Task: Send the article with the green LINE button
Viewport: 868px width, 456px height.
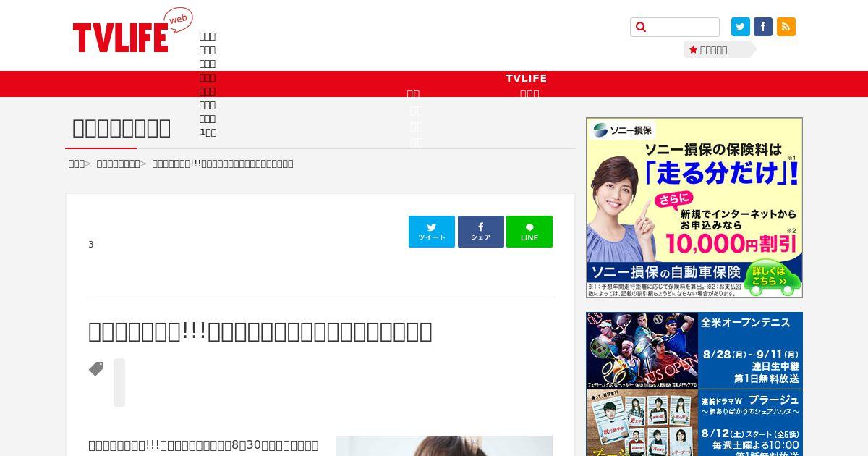Action: tap(529, 232)
